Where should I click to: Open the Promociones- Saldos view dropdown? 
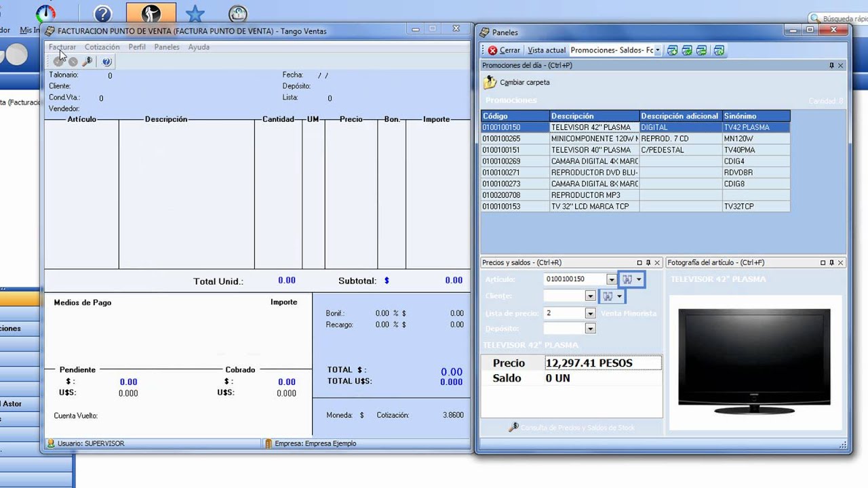click(x=657, y=50)
